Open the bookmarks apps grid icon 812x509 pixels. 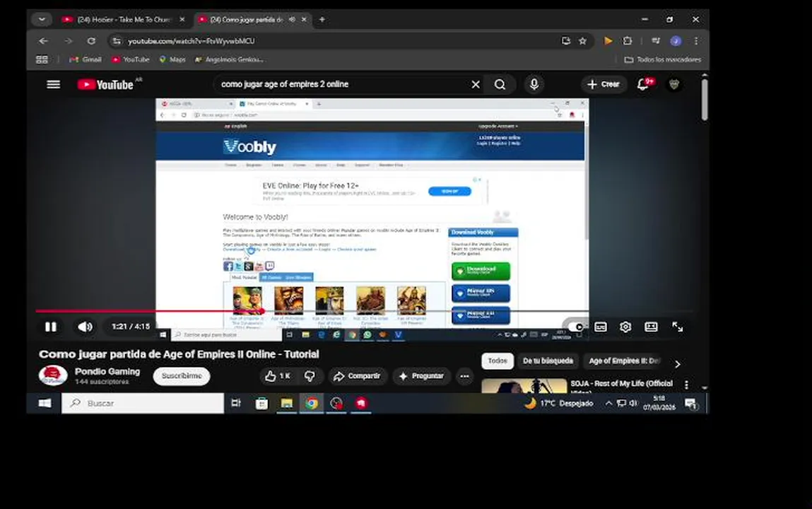[42, 59]
